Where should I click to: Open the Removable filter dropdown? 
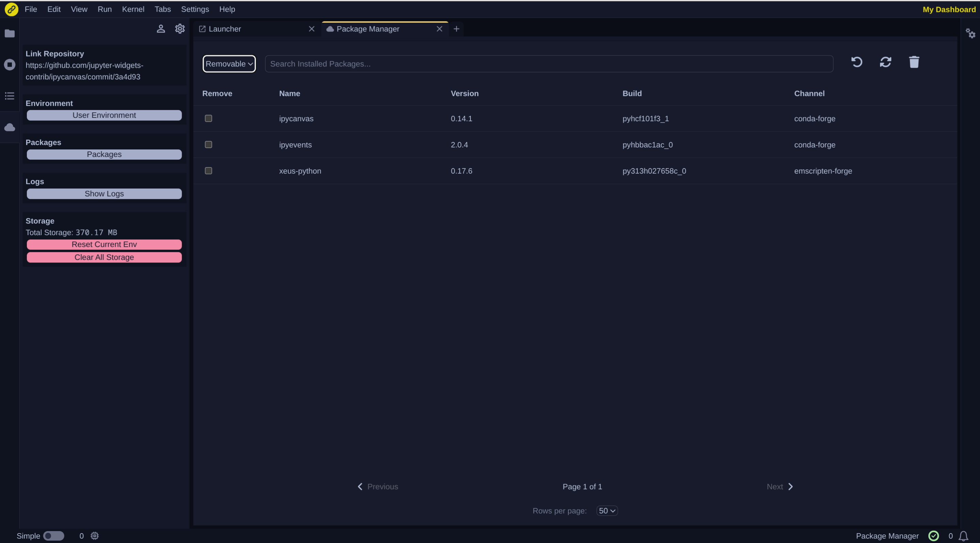click(x=229, y=64)
